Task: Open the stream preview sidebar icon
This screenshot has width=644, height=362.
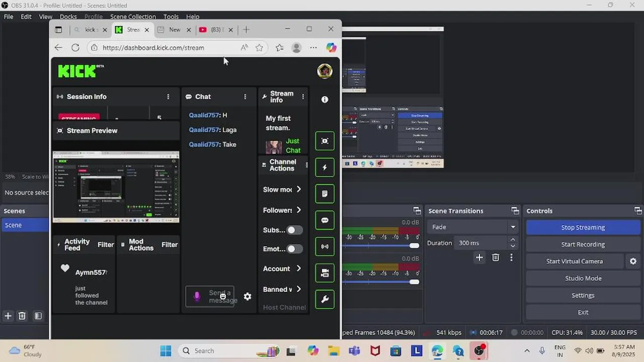Action: click(x=325, y=141)
